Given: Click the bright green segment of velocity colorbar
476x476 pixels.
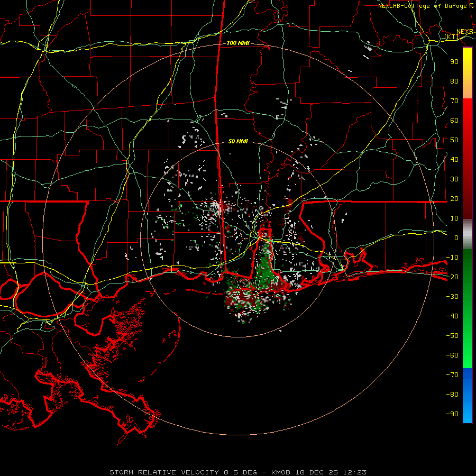Looking at the screenshot, I should point(467,309).
